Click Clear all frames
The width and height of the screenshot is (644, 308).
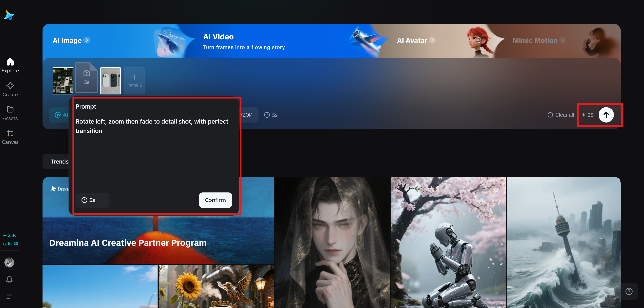coord(561,115)
